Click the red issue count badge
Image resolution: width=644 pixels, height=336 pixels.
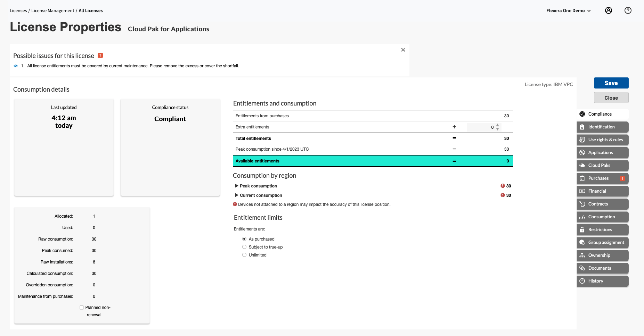100,56
